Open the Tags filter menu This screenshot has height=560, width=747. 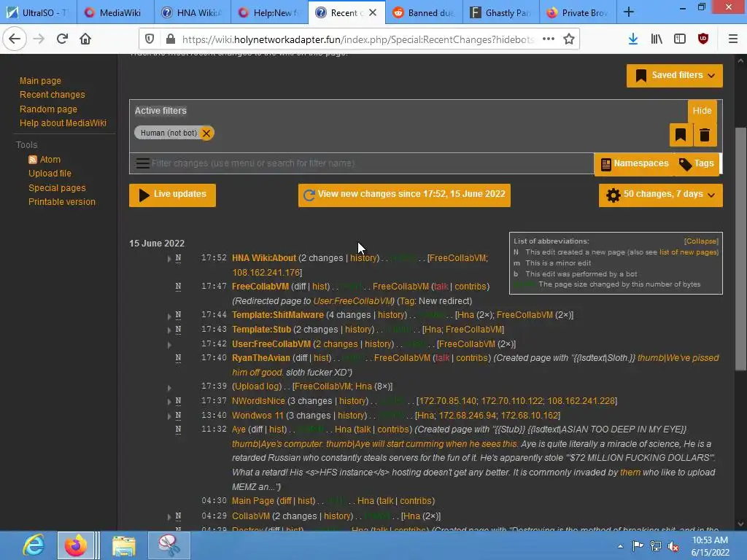pos(697,164)
